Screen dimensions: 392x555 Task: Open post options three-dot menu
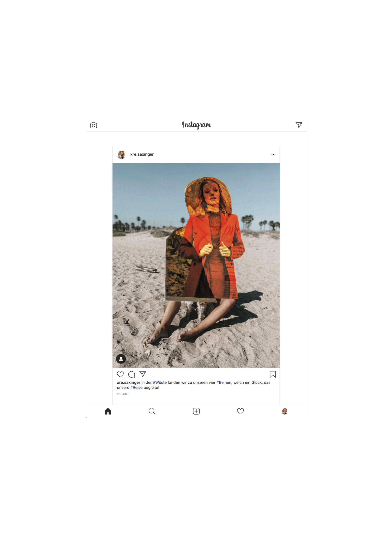[x=273, y=154]
